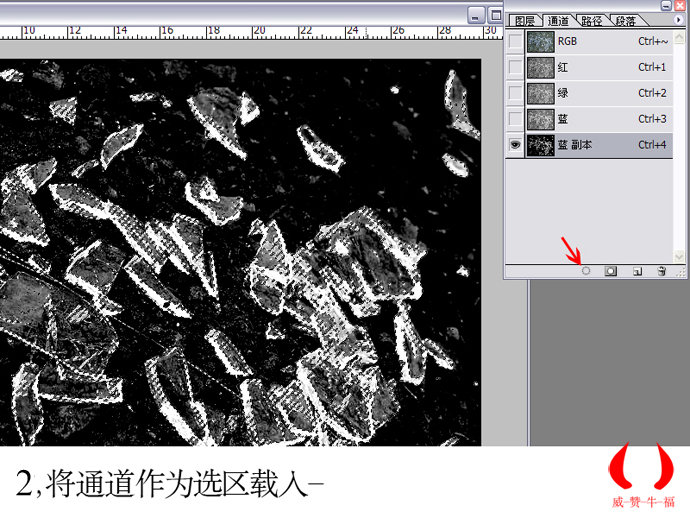Click ruler mark 30
690x518 pixels.
(490, 30)
